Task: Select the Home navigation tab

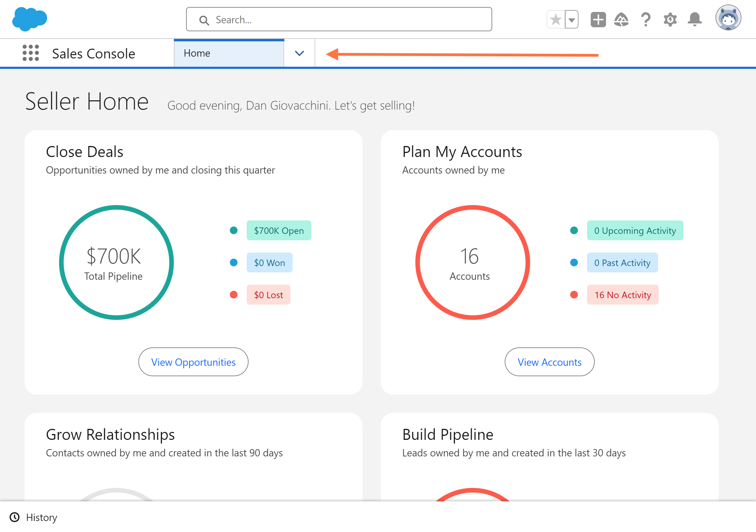Action: (229, 53)
